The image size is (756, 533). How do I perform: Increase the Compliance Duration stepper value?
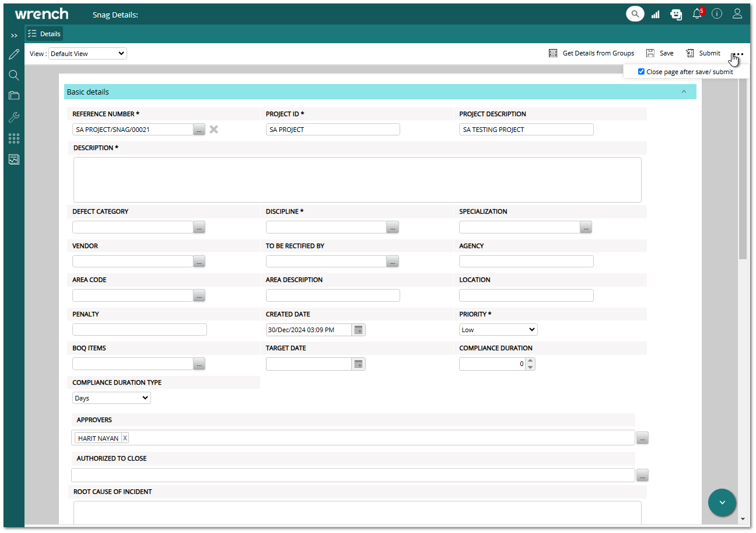click(530, 361)
